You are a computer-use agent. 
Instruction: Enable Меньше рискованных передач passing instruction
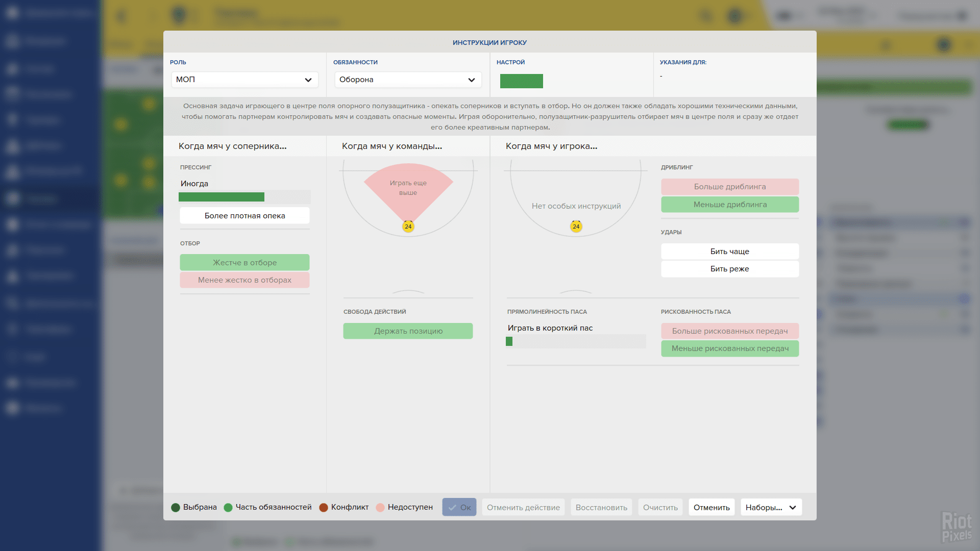pyautogui.click(x=729, y=348)
